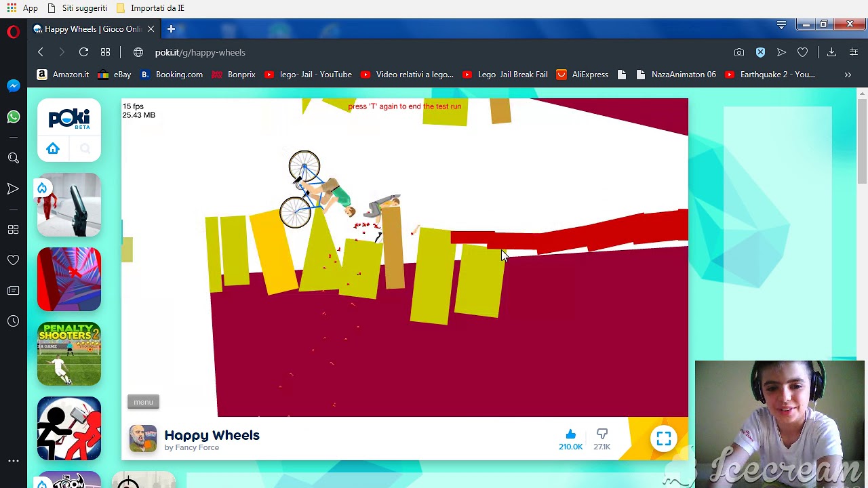Viewport: 868px width, 488px height.
Task: Open the sidebar search magnifier
Action: coord(14,158)
